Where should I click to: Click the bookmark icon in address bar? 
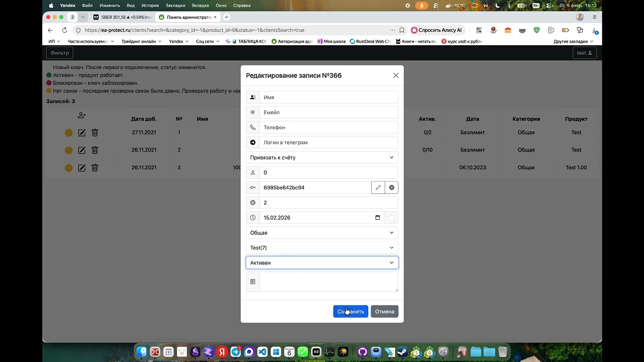tap(401, 30)
